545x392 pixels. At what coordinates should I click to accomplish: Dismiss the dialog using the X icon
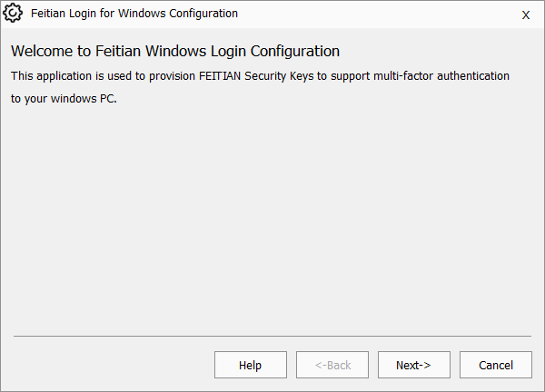click(x=526, y=15)
